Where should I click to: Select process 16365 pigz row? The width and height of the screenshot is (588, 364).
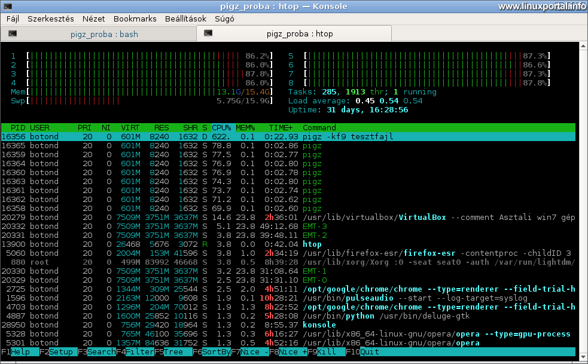[x=288, y=146]
